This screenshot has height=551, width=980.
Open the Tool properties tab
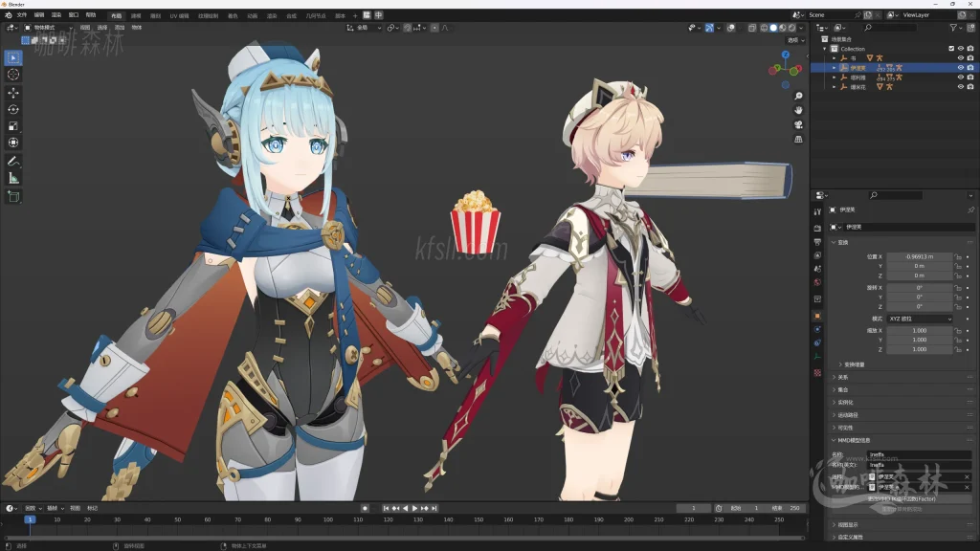click(817, 211)
